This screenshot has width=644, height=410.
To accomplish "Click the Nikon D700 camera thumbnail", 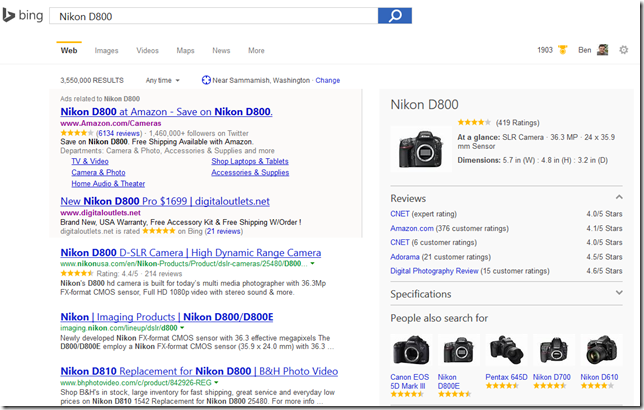I will (554, 350).
